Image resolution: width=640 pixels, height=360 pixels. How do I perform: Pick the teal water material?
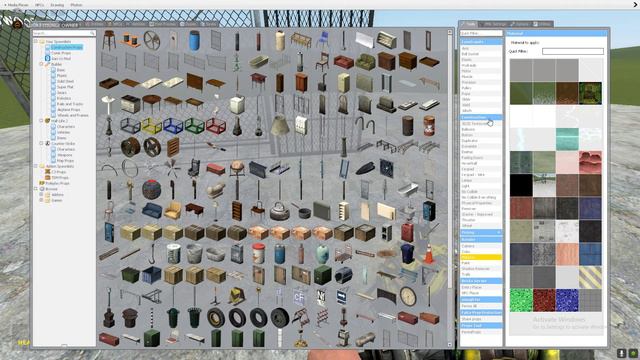tap(567, 139)
